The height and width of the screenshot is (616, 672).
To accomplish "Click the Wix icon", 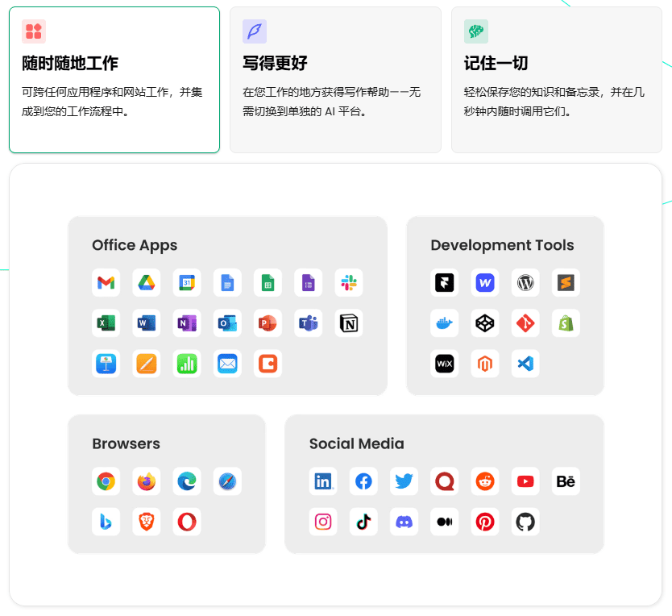I will (445, 364).
